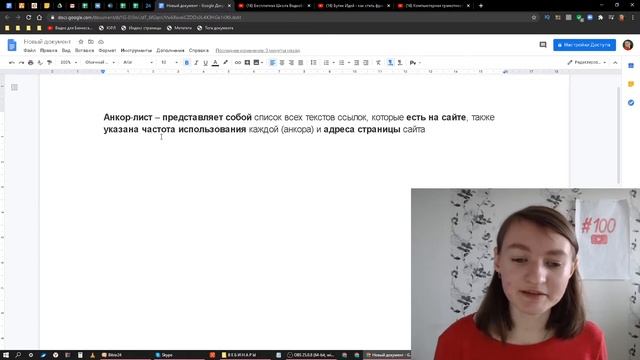Open the font size dropdown
The height and width of the screenshot is (360, 640).
pos(169,62)
